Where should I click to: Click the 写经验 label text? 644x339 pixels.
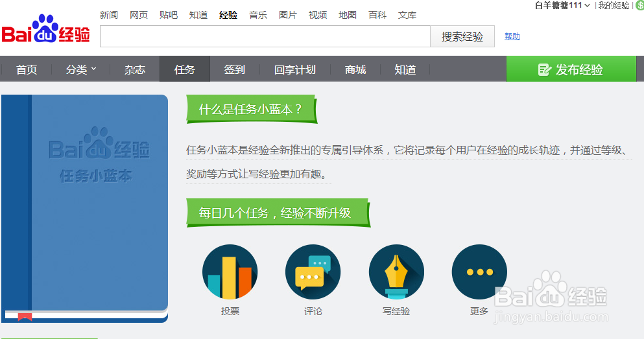coord(396,311)
